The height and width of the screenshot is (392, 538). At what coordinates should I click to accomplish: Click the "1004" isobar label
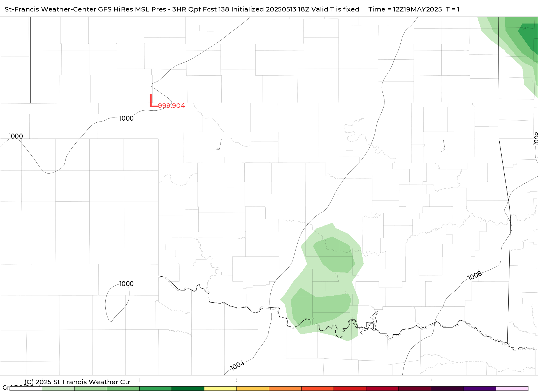[x=237, y=366]
